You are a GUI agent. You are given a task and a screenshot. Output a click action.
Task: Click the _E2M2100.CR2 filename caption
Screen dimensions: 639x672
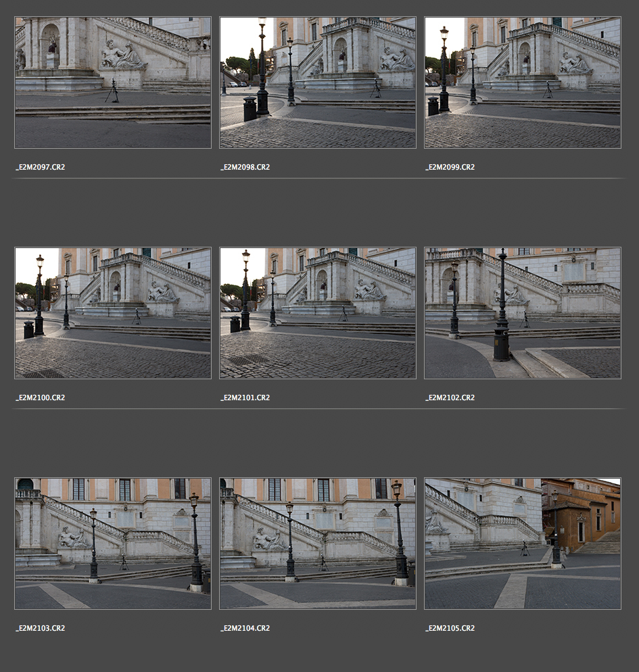coord(41,398)
